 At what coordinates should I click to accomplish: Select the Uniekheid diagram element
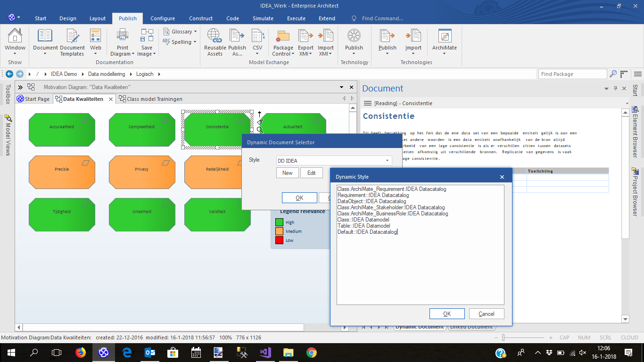(142, 214)
